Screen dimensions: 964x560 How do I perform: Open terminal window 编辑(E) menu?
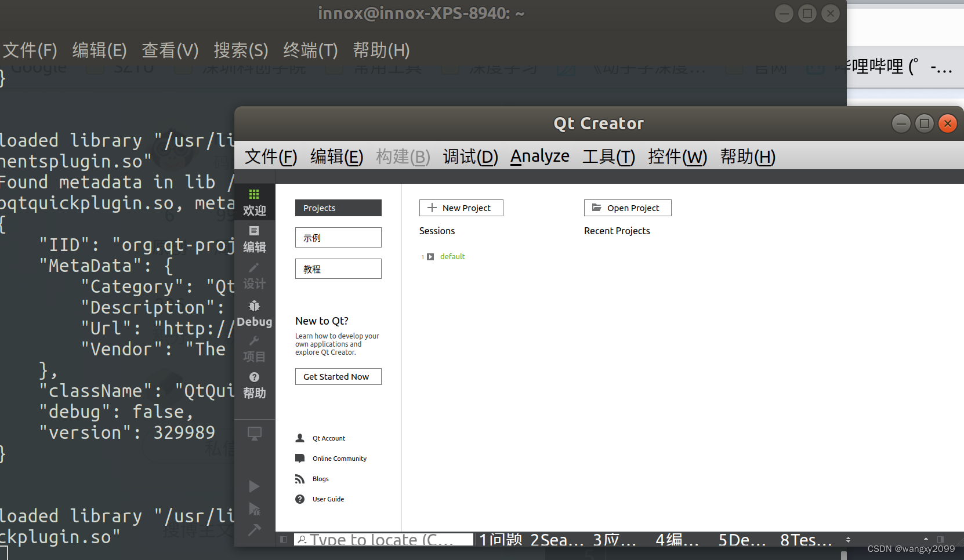99,50
